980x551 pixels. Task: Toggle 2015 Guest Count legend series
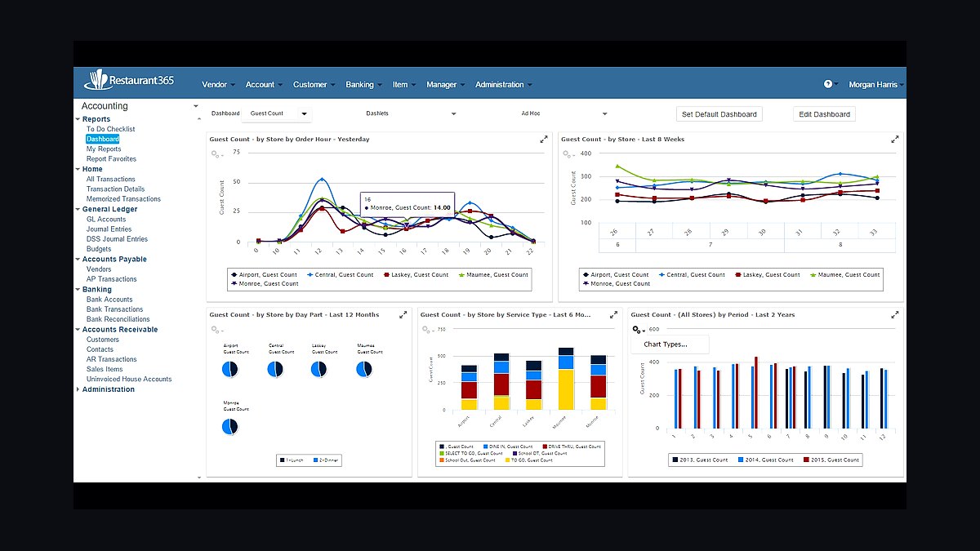pos(832,460)
